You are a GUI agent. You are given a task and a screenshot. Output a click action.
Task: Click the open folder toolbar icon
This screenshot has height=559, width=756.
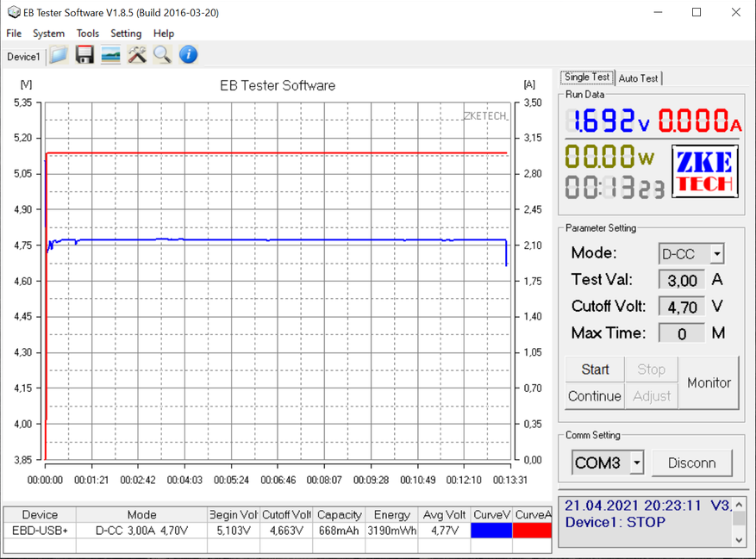click(59, 55)
